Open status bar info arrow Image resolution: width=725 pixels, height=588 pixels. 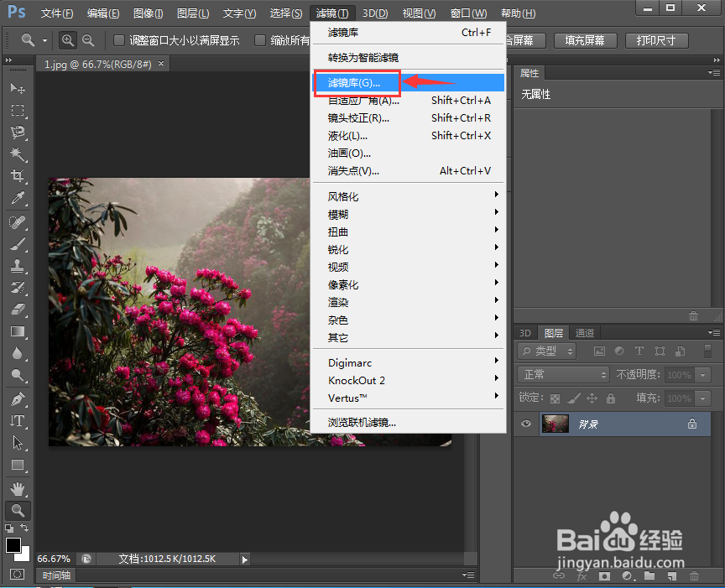click(244, 559)
